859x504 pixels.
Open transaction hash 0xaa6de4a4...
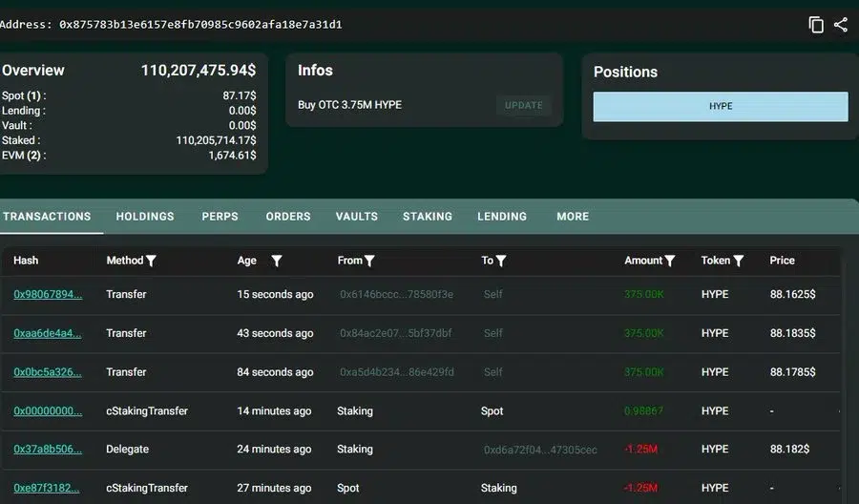coord(47,333)
